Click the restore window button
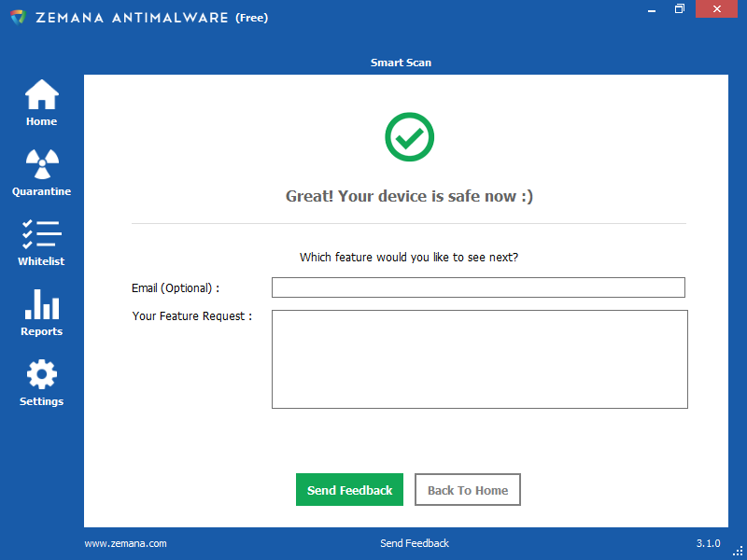The width and height of the screenshot is (747, 560). [x=679, y=9]
